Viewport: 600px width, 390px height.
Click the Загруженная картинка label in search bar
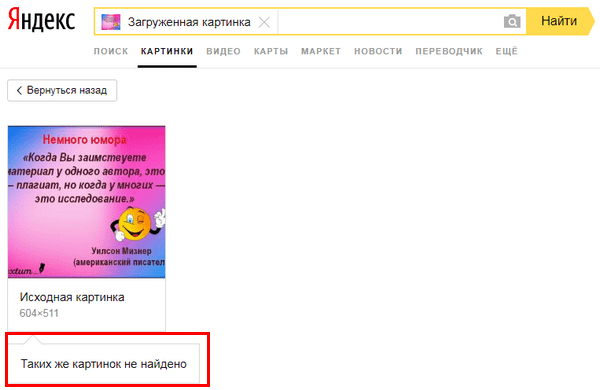tap(189, 22)
